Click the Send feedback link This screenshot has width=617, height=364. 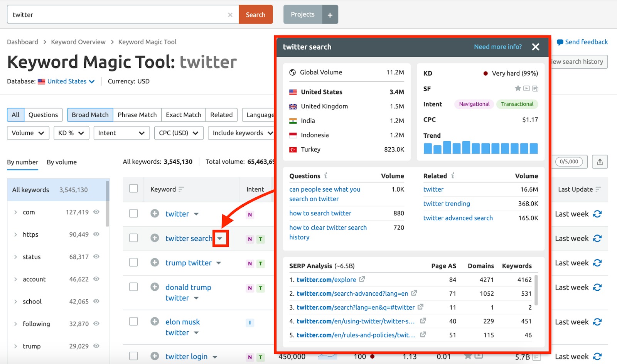coord(582,42)
